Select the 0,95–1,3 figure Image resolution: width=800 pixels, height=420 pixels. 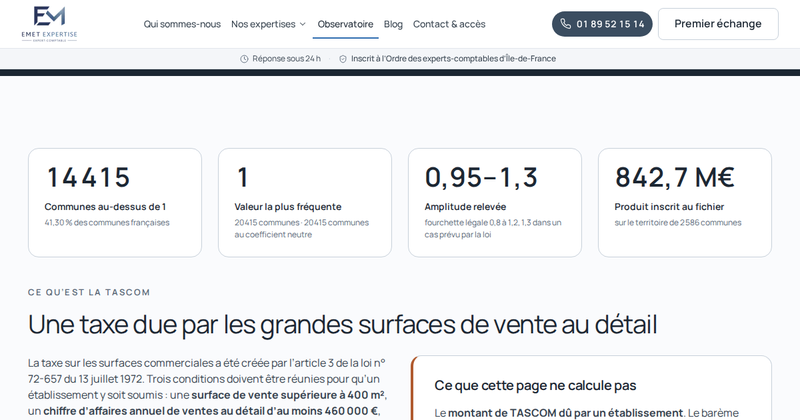[481, 178]
